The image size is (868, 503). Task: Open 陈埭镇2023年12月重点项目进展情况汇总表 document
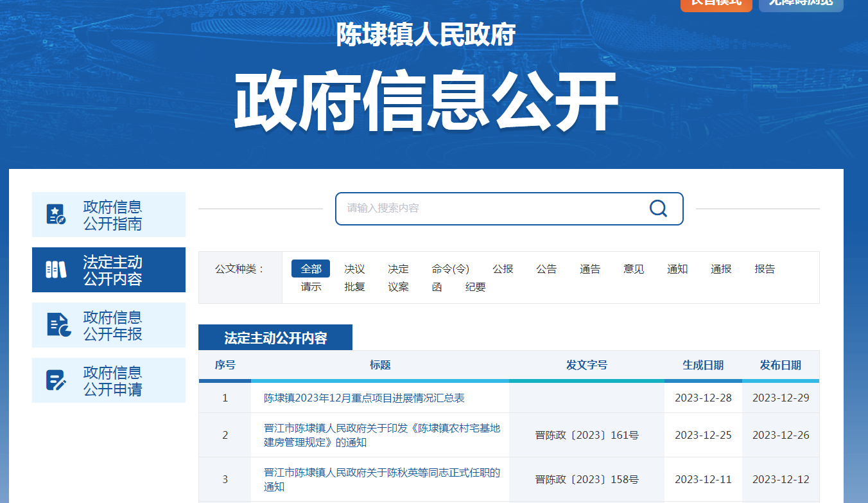coord(364,398)
